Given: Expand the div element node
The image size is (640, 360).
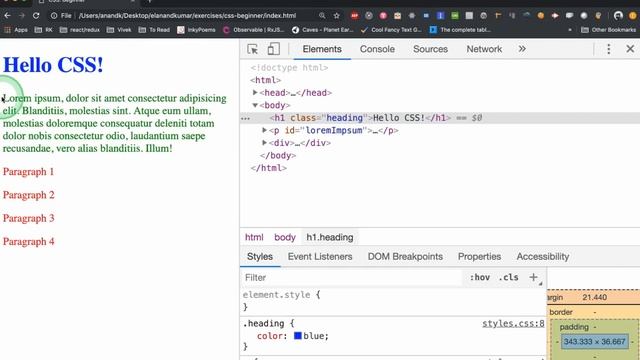Looking at the screenshot, I should click(x=264, y=143).
